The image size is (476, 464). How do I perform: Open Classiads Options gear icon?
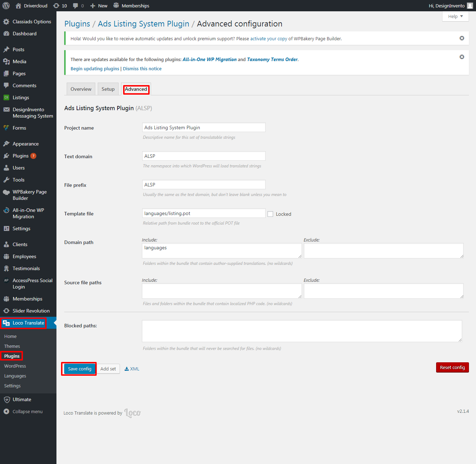[6, 22]
